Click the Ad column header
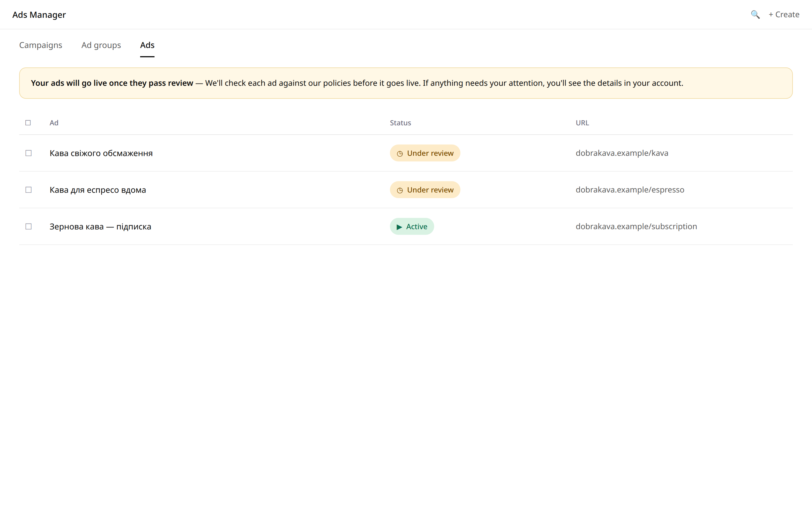Viewport: 812px width, 508px height. [x=54, y=123]
